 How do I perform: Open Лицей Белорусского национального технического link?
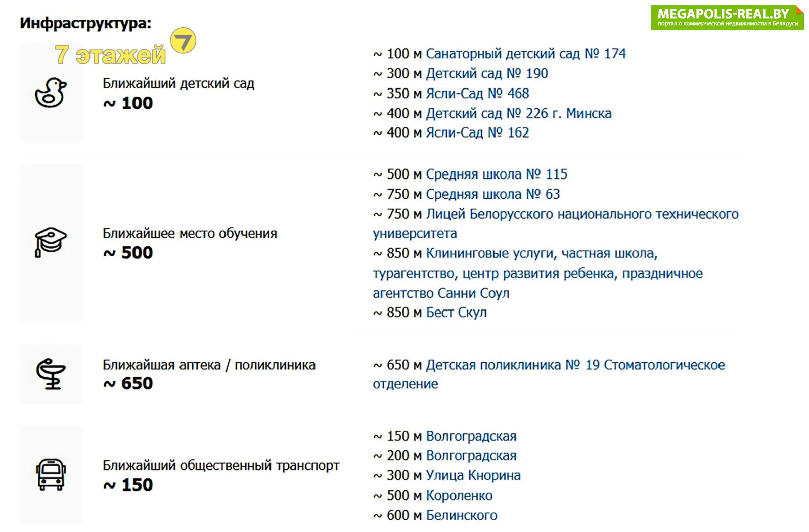582,214
